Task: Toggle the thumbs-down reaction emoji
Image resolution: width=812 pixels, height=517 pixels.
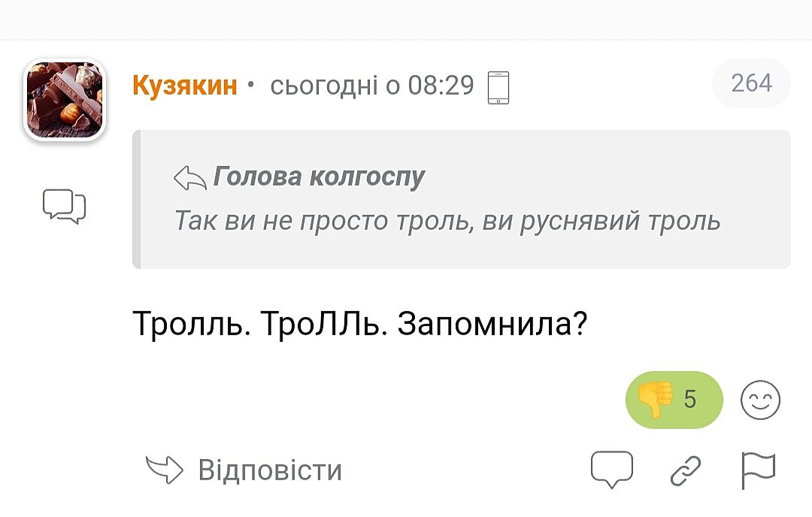Action: coord(655,399)
